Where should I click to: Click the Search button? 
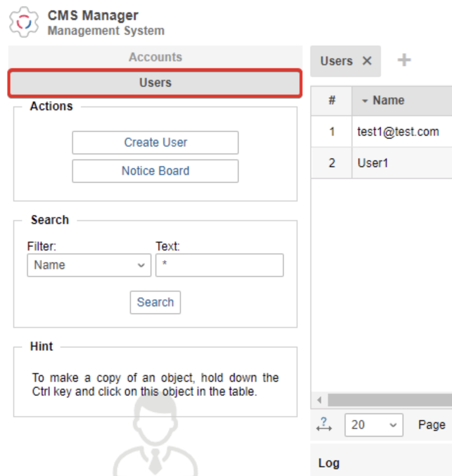tap(155, 302)
